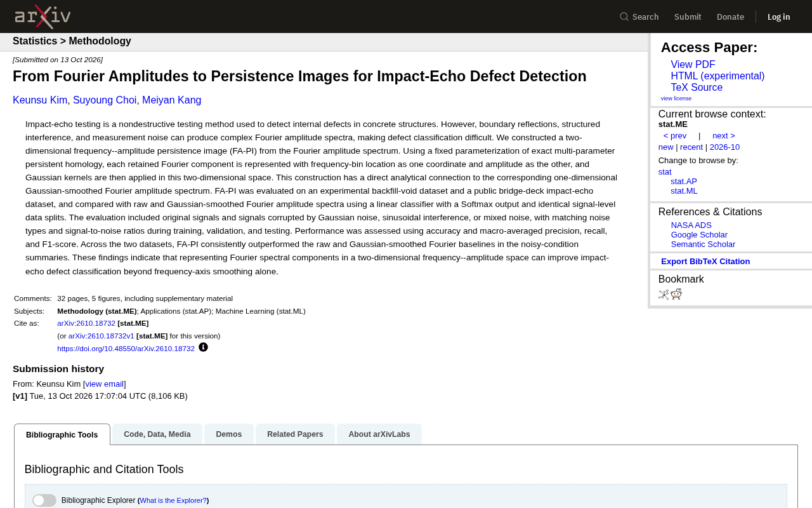Viewport: 812px width, 508px height.
Task: Click Export BibTeX Citation
Action: tap(705, 262)
